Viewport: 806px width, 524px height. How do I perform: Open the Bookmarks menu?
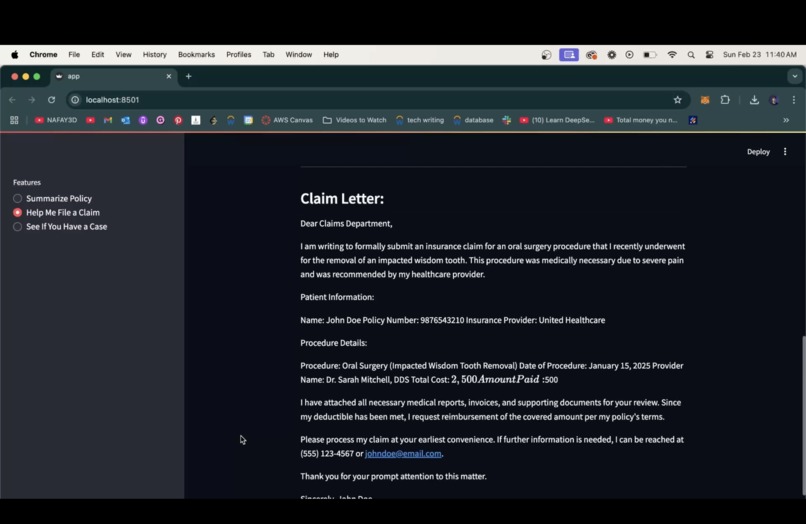196,55
